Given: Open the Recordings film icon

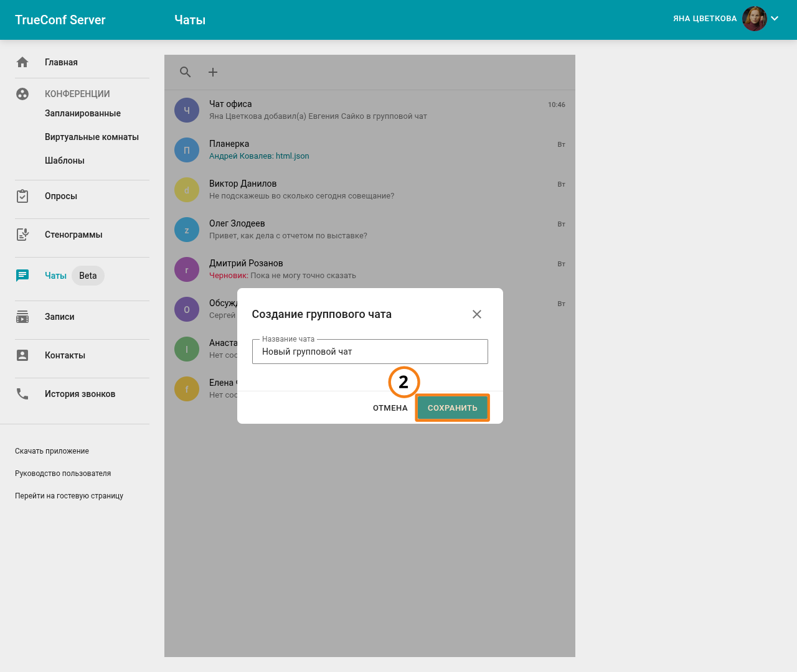Looking at the screenshot, I should 22,317.
